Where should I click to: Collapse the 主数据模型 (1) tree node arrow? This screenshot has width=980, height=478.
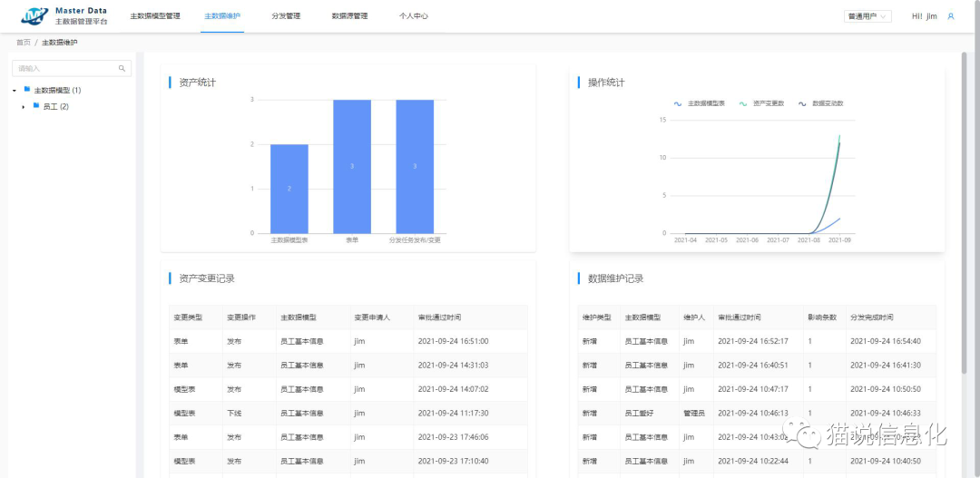point(15,91)
